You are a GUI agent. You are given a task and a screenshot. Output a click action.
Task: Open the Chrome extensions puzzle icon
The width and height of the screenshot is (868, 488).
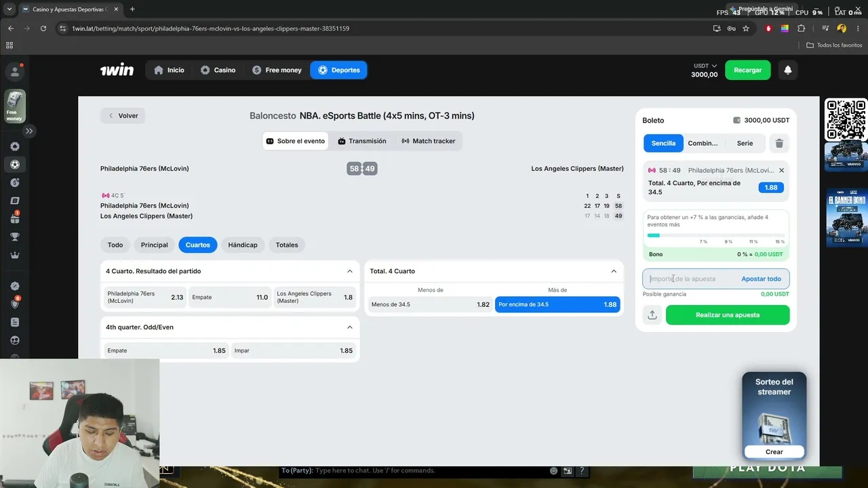801,28
